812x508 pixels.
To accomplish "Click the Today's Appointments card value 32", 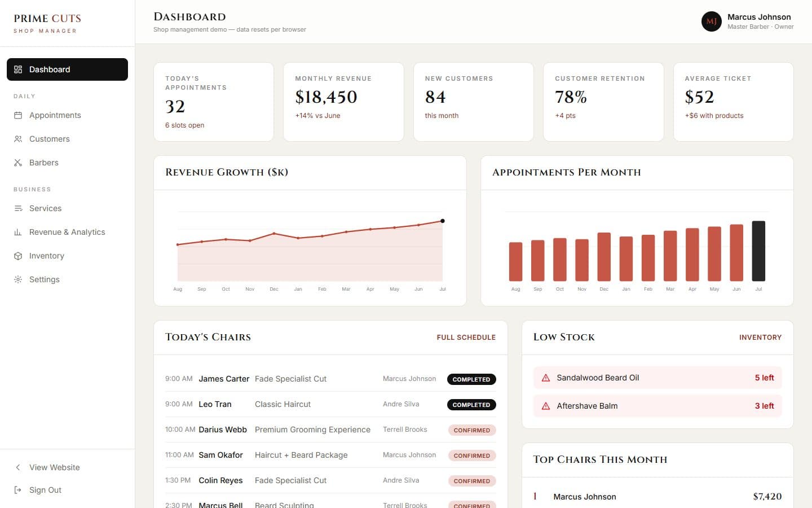I will click(175, 107).
